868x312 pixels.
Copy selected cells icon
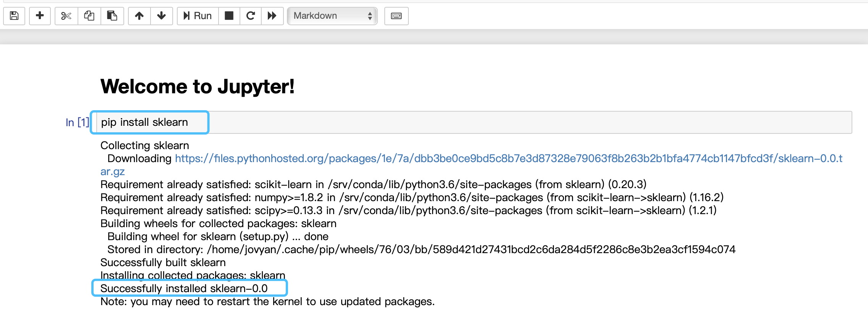(89, 16)
